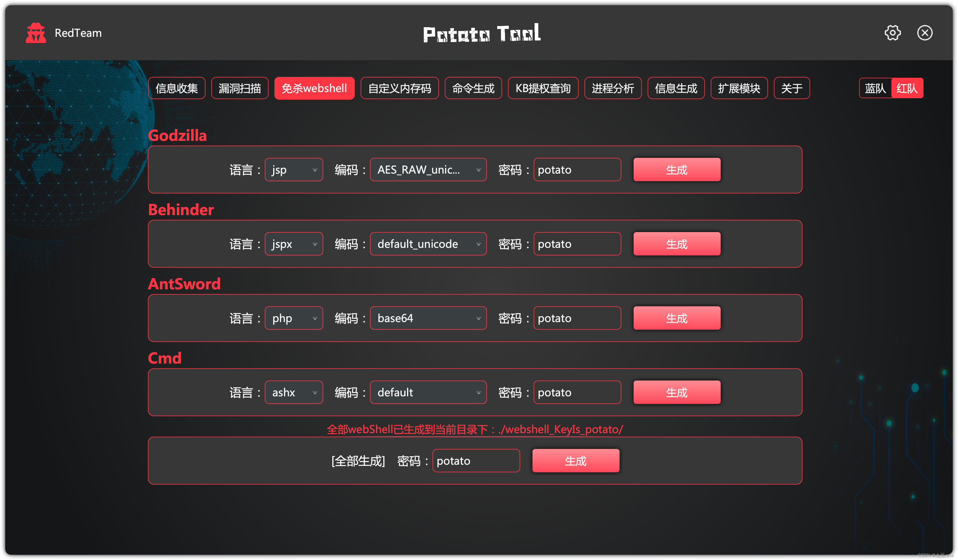
Task: Open the Godzilla AES_RAW_unic encoding dropdown
Action: 428,170
